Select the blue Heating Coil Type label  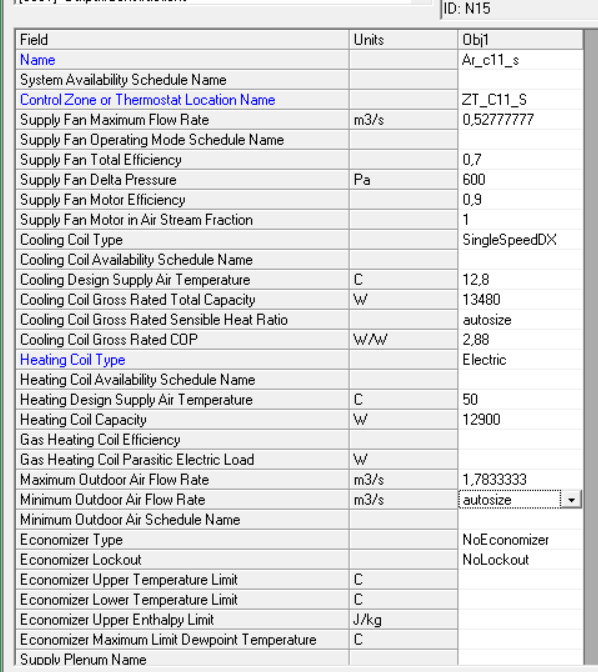point(72,360)
